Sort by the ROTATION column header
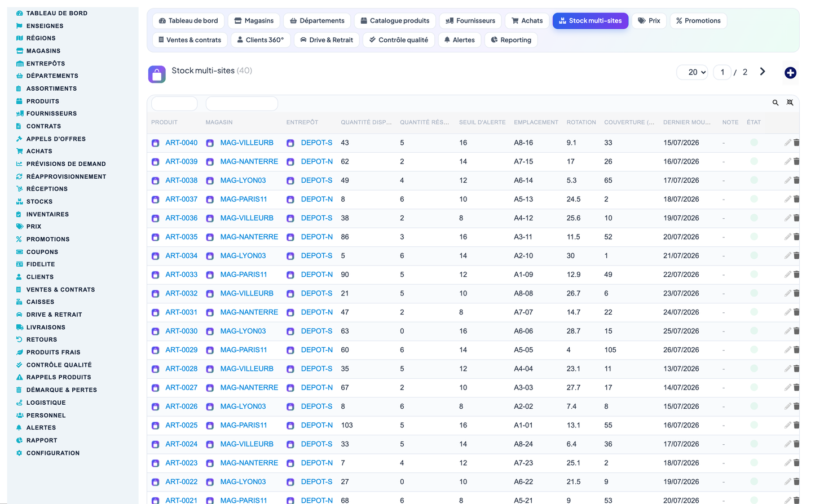Viewport: 815px width, 504px height. point(581,122)
